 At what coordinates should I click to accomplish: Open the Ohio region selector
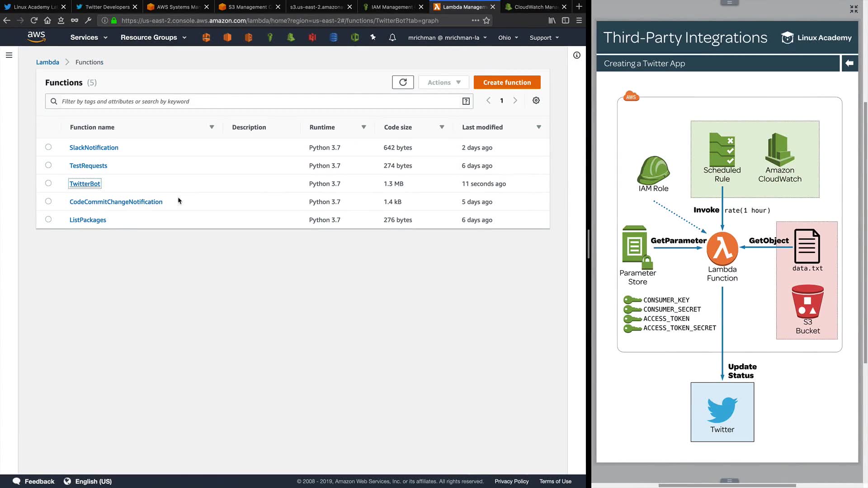coord(508,38)
